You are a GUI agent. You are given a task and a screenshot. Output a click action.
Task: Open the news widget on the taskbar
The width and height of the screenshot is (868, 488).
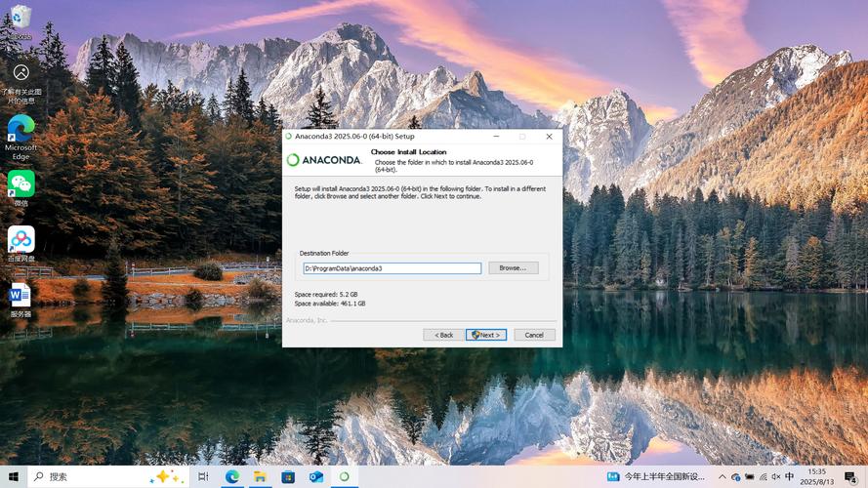click(x=656, y=476)
